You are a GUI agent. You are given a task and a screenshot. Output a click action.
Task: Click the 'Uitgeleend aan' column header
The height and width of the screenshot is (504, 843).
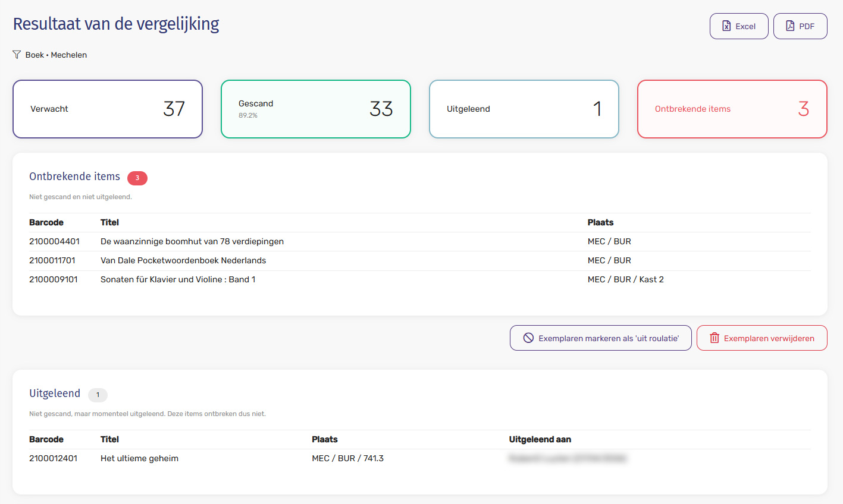540,439
